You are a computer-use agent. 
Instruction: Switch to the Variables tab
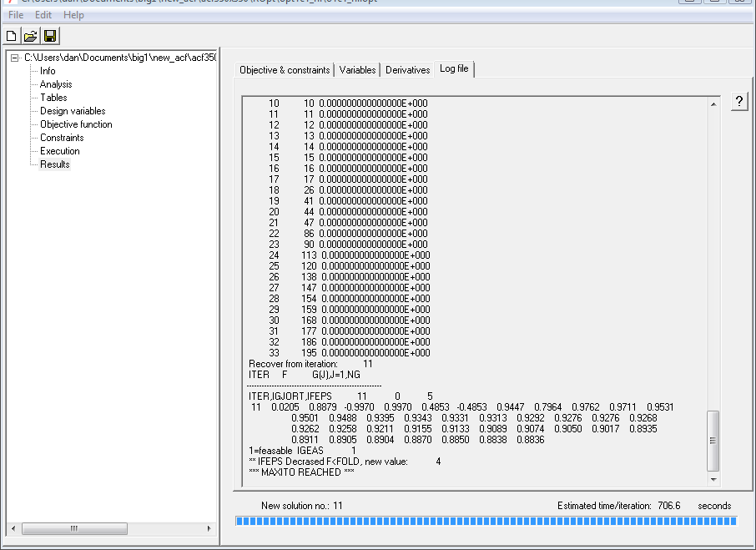click(357, 70)
